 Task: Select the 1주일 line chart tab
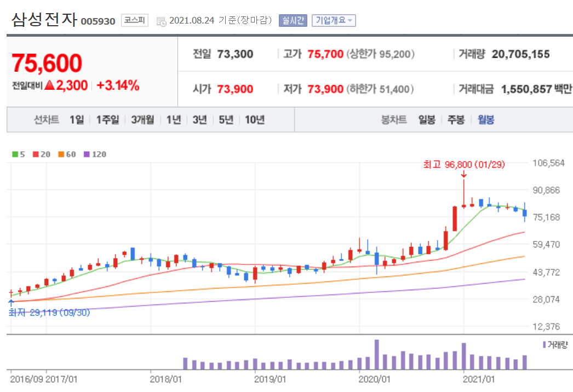107,120
